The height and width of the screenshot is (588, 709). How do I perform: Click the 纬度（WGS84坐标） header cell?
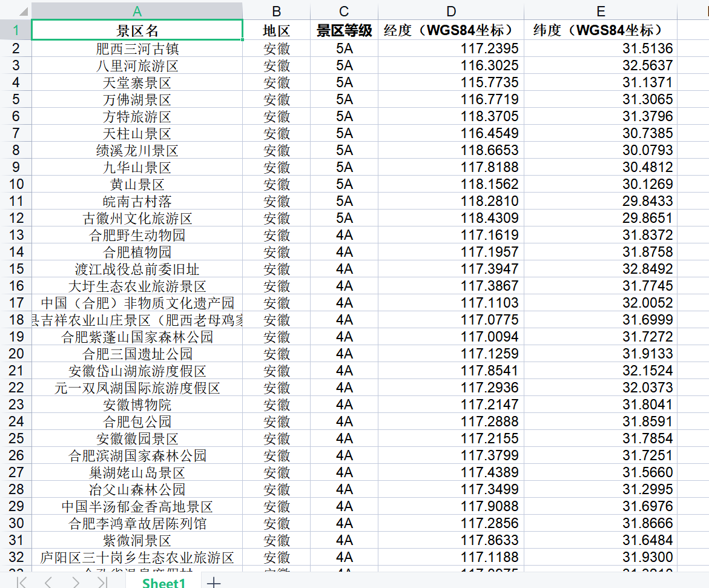[x=601, y=30]
